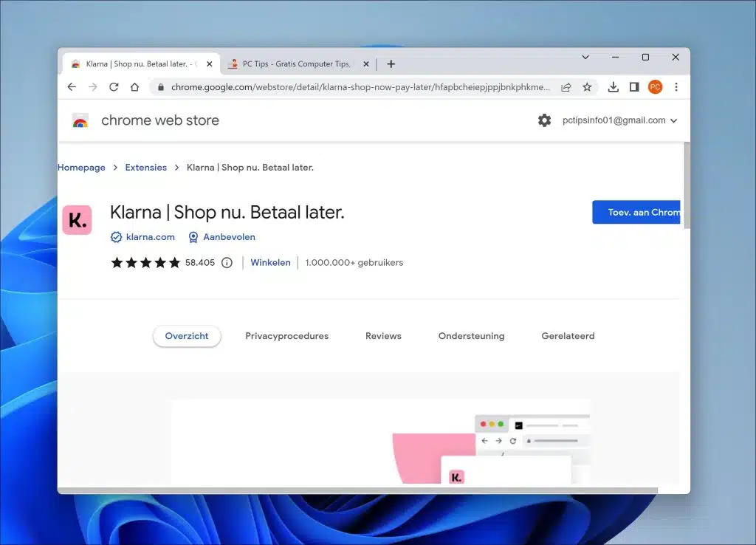Viewport: 756px width, 545px height.
Task: Click the browser forward arrow
Action: tap(92, 87)
